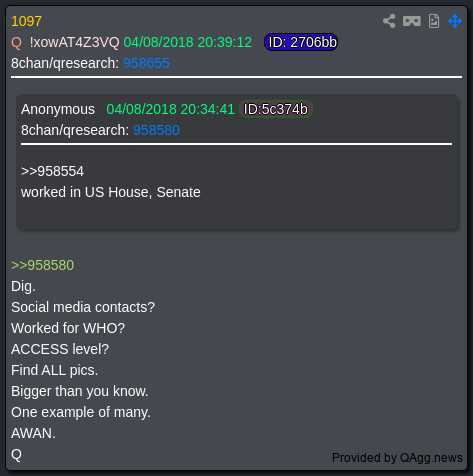Image resolution: width=473 pixels, height=476 pixels.
Task: Click the quoted text worked in US House, Senate
Action: click(111, 192)
